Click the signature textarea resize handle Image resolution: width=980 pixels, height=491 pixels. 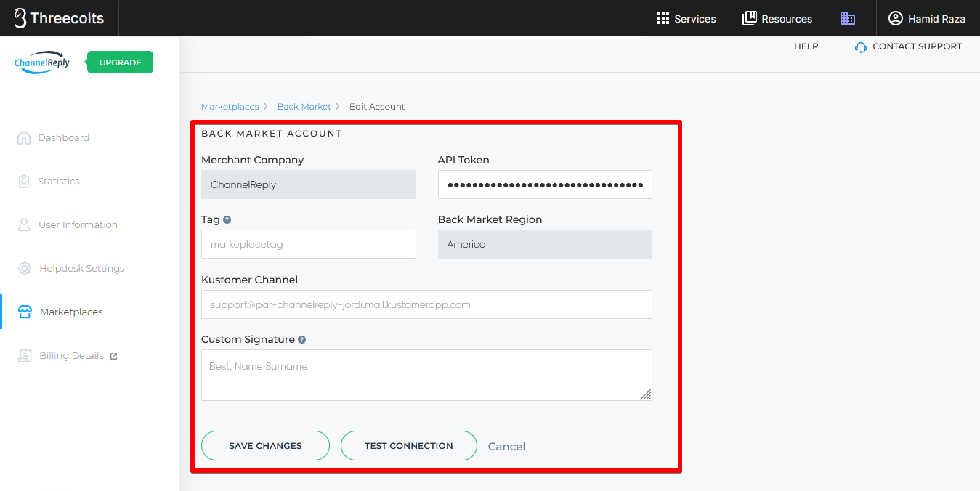646,394
